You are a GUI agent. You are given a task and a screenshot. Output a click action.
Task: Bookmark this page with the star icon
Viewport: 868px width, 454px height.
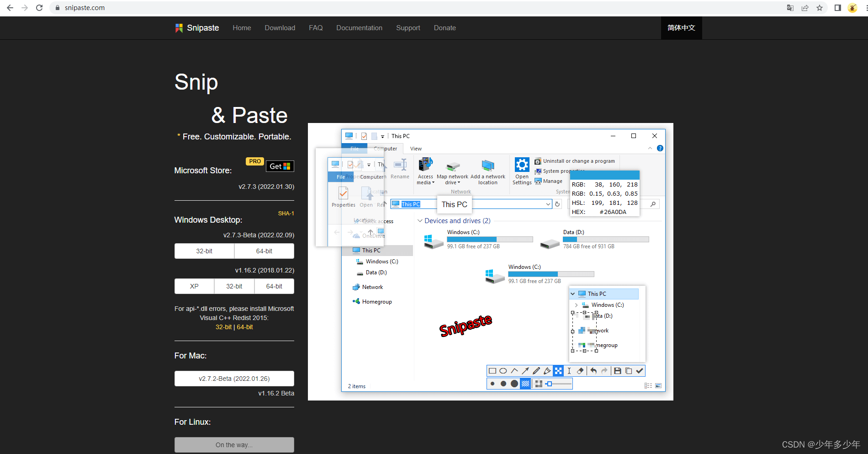820,8
